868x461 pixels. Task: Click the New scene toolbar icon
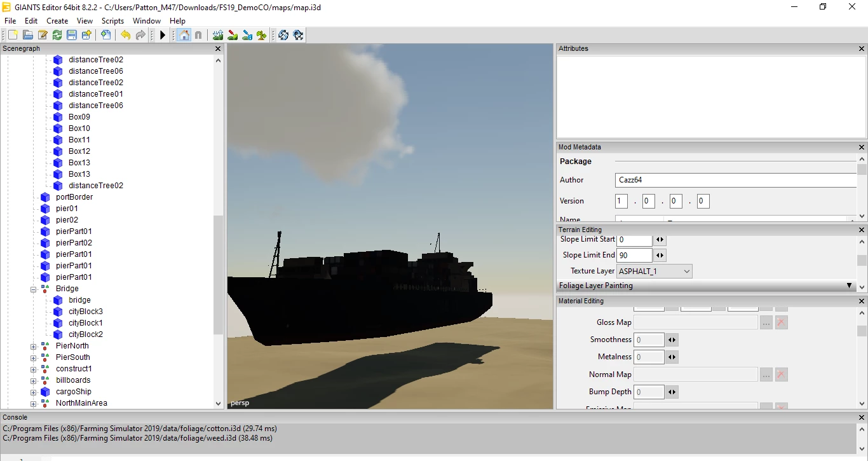click(x=13, y=35)
